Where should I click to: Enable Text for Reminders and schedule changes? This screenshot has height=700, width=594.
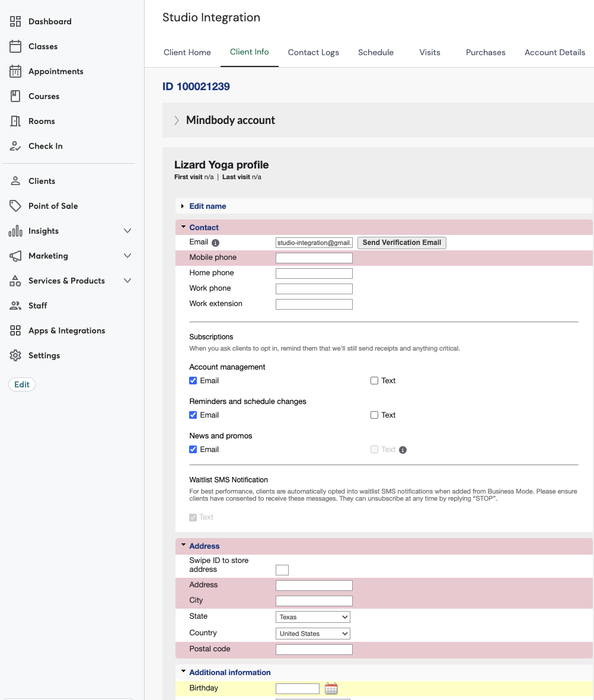pos(374,415)
